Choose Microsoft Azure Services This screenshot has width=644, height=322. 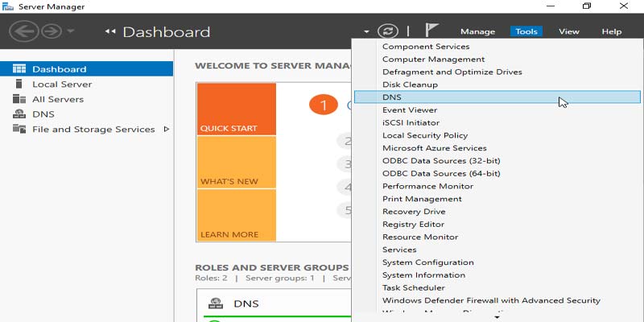click(497, 148)
